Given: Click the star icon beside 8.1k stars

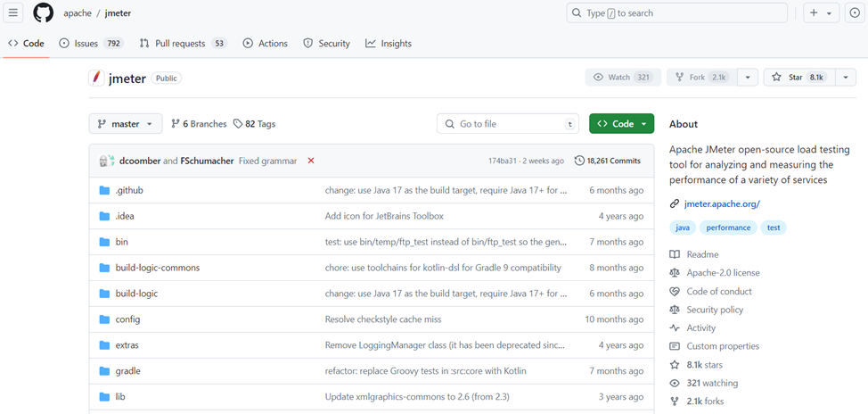Looking at the screenshot, I should point(675,365).
